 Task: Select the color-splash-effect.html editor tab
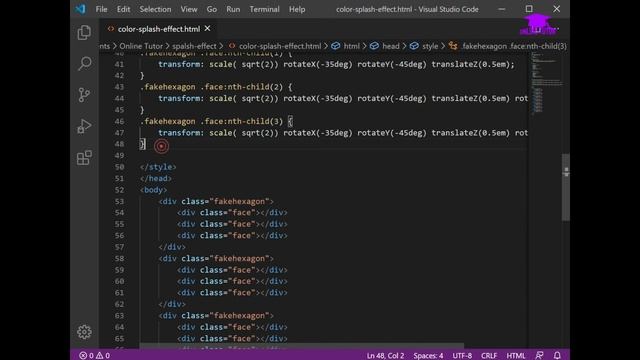[159, 29]
